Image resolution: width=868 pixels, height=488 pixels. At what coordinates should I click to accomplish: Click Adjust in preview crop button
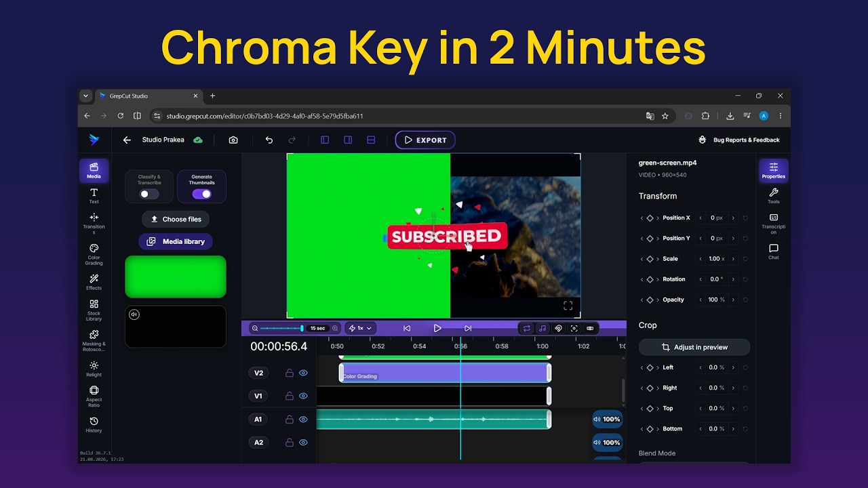point(694,347)
